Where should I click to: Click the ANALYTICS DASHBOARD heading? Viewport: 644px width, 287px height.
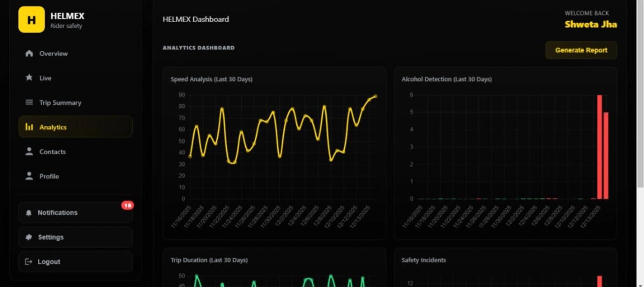click(199, 48)
